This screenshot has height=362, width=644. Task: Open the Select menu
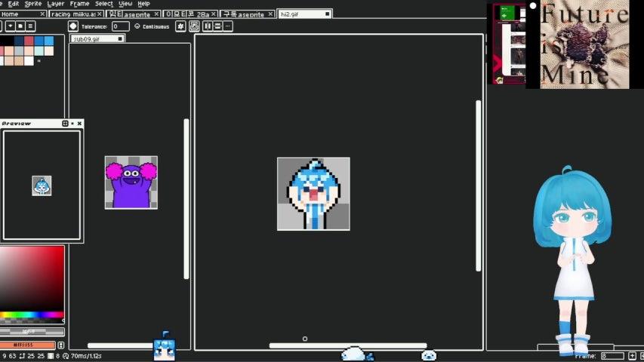click(104, 4)
